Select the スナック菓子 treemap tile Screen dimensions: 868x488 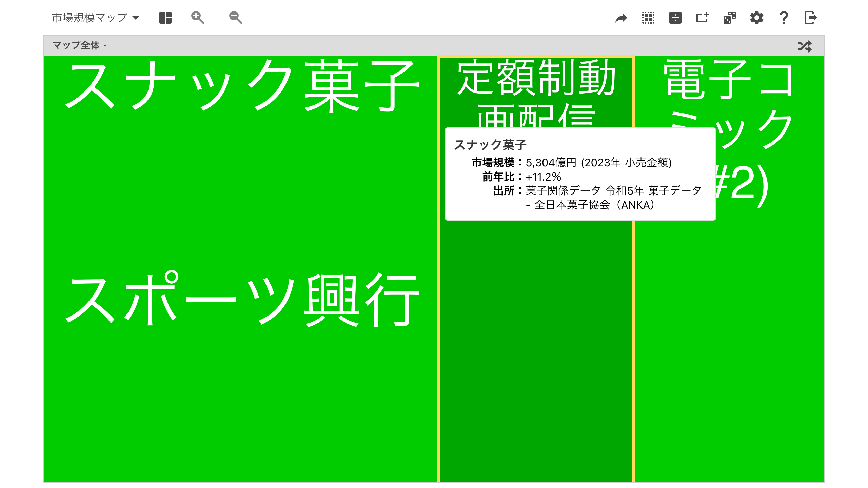click(x=240, y=163)
